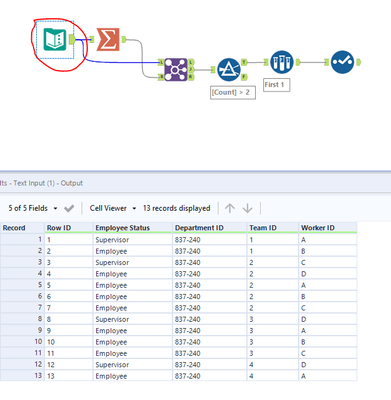391x400 pixels.
Task: Click the [Count] > 2 annotation
Action: point(233,92)
